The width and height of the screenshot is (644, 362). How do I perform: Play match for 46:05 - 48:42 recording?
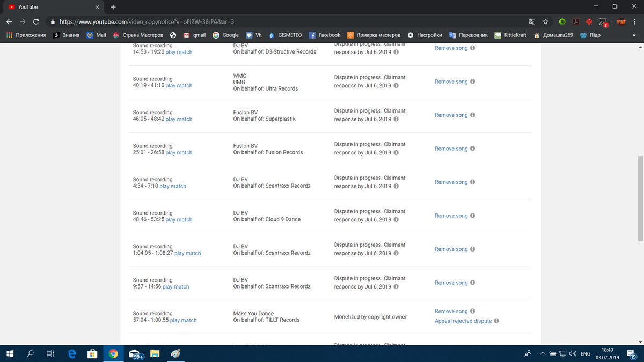point(179,119)
